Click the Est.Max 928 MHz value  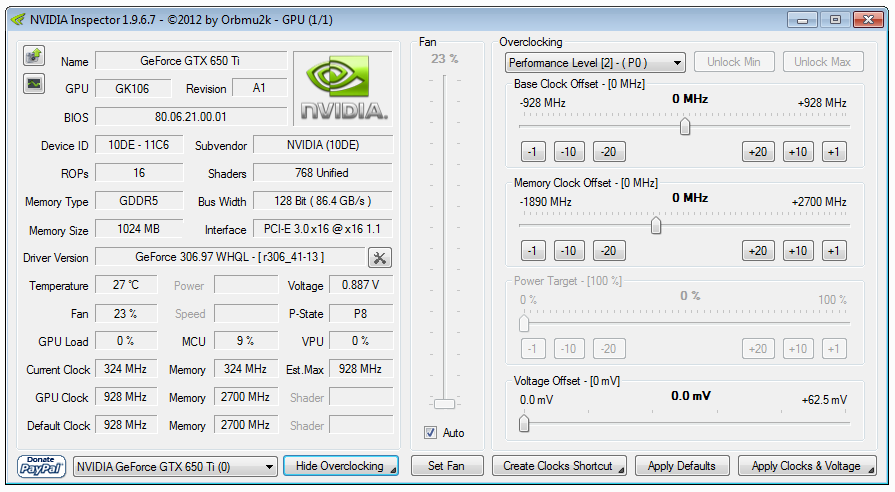coord(361,369)
